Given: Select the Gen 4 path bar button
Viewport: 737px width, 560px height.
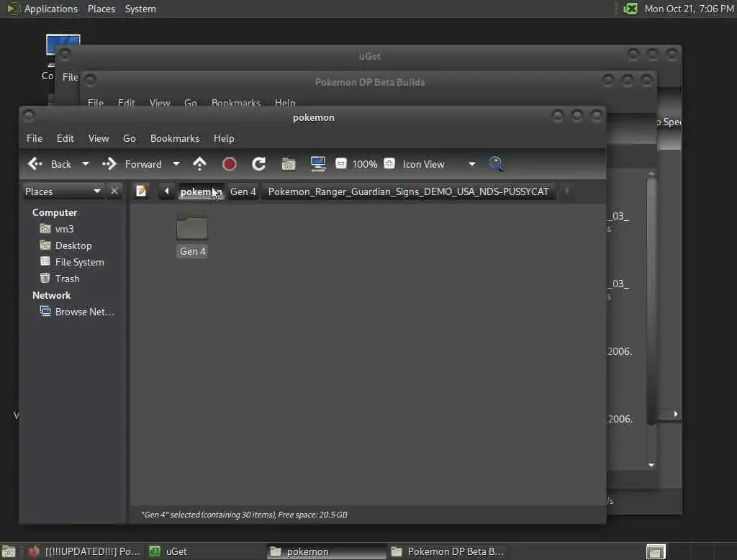Looking at the screenshot, I should (x=243, y=191).
